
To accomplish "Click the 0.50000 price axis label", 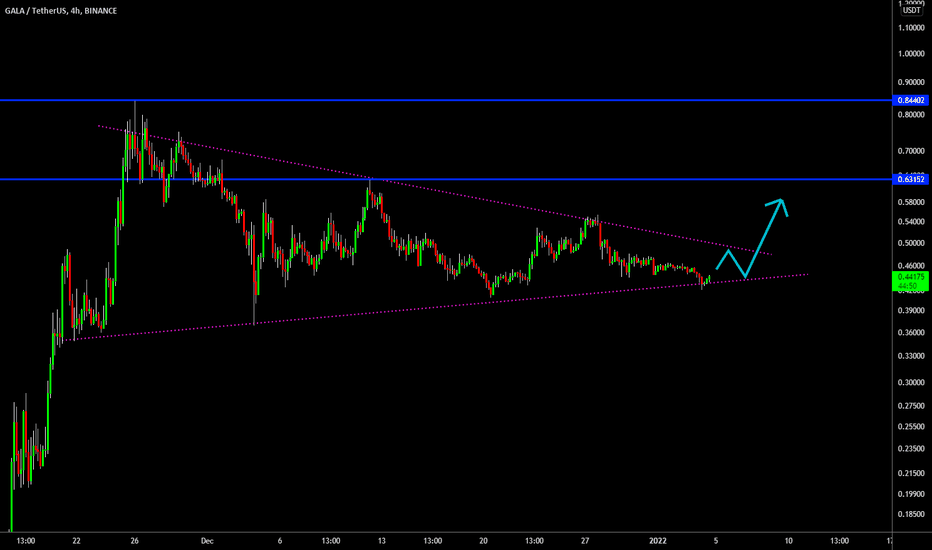I will point(911,244).
